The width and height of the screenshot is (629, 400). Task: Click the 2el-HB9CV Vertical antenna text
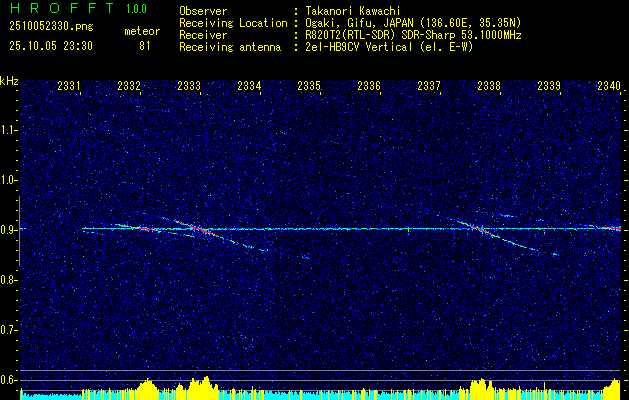390,47
